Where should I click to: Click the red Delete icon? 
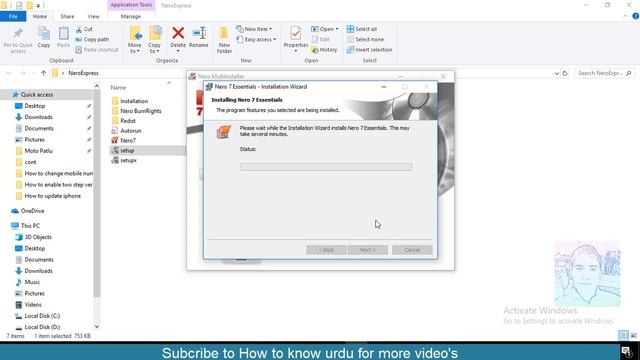pos(178,33)
